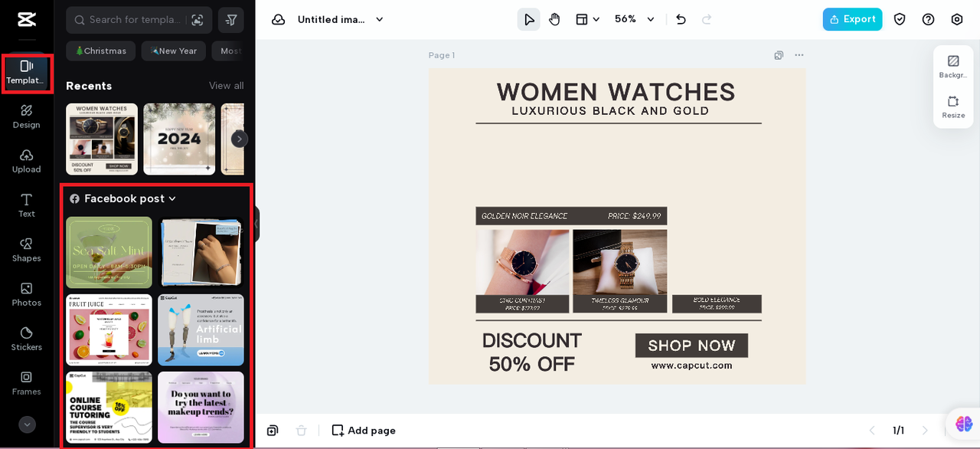Open the template filter options
This screenshot has height=449, width=980.
[x=230, y=20]
